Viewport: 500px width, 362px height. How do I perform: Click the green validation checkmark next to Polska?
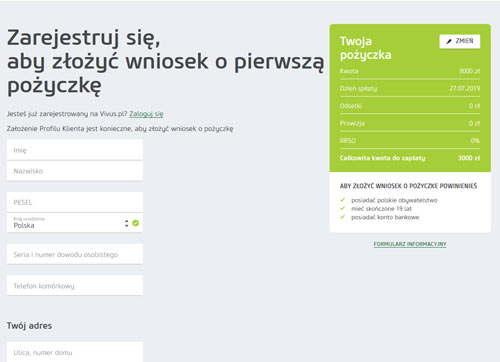click(x=135, y=223)
